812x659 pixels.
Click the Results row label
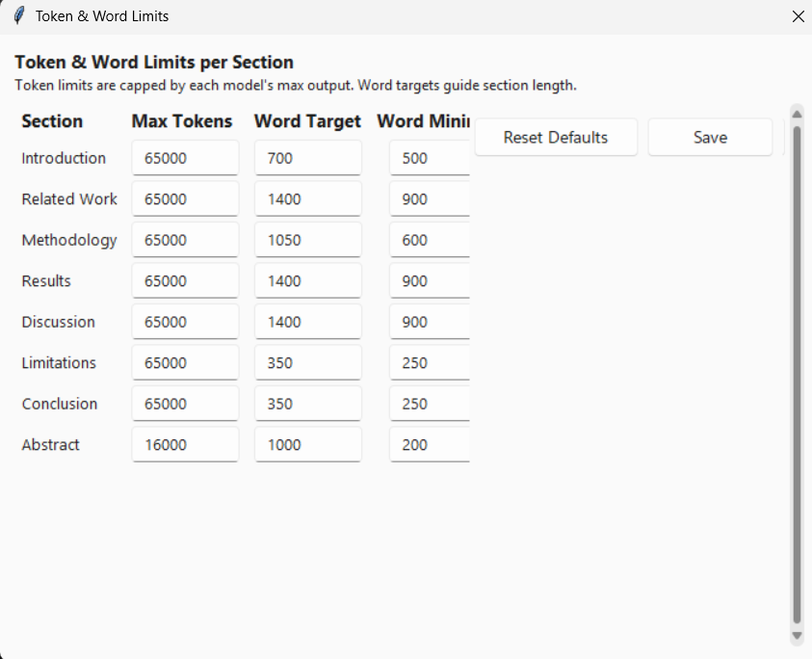[46, 280]
